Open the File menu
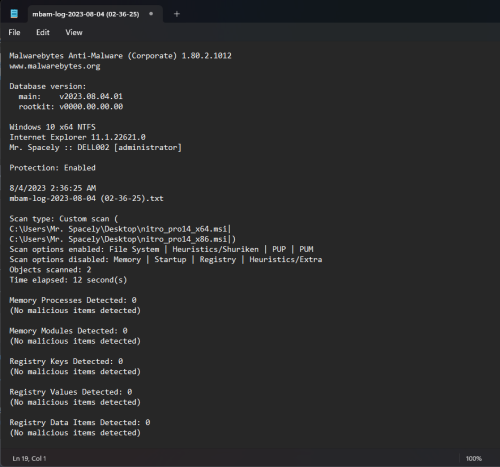Viewport: 500px width, 467px height. coord(14,32)
